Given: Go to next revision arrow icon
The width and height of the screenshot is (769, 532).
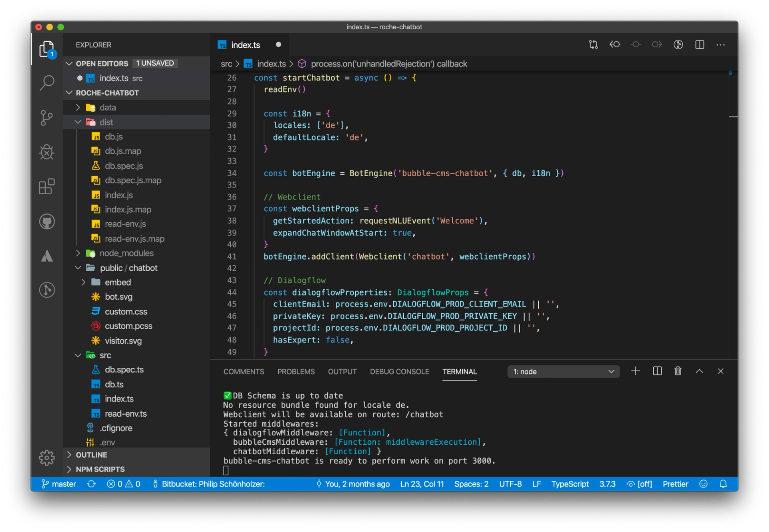Looking at the screenshot, I should (657, 44).
